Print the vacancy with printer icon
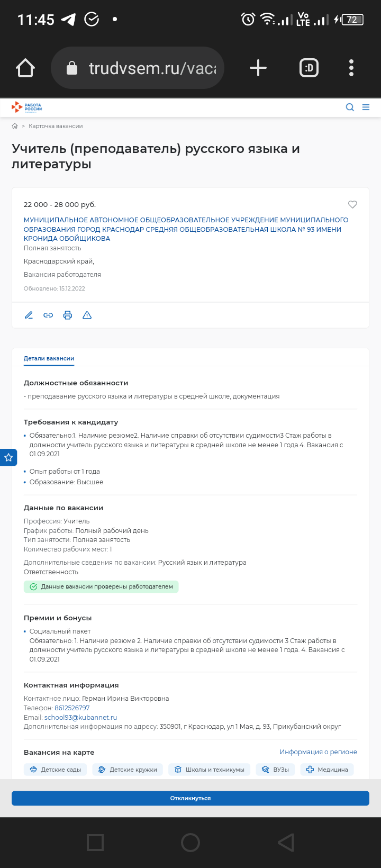The image size is (381, 868). coord(68,315)
